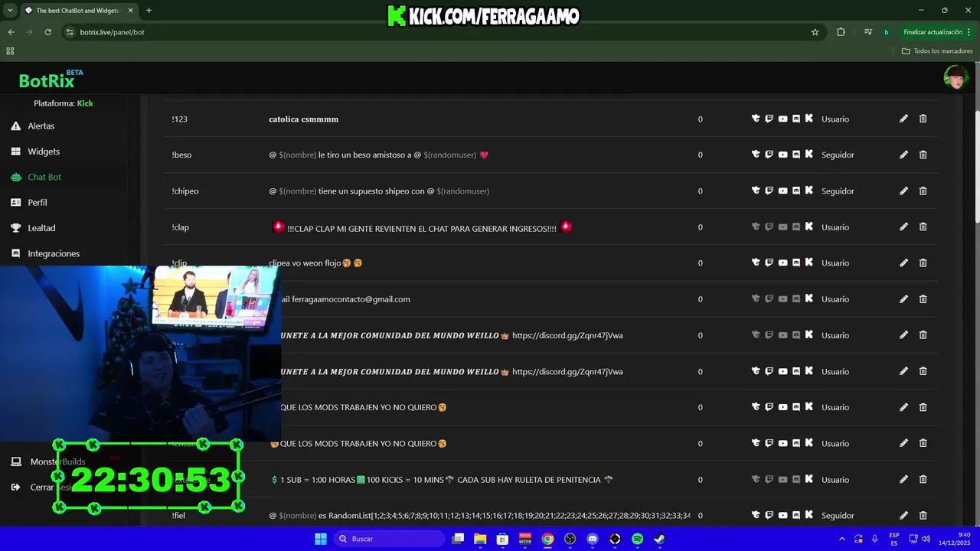The width and height of the screenshot is (980, 551).
Task: Click the discord.gg/Zqnr47jVwa link in first Discord row
Action: (567, 335)
